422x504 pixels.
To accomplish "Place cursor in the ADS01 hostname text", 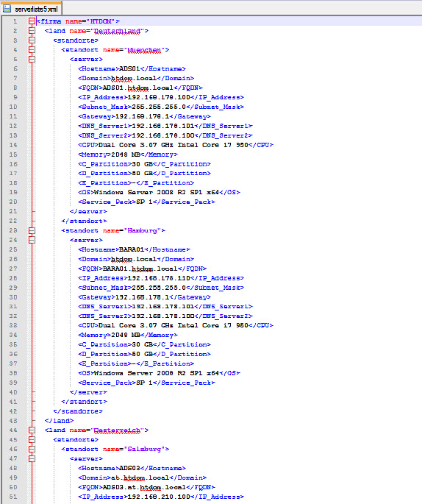I will pyautogui.click(x=129, y=68).
